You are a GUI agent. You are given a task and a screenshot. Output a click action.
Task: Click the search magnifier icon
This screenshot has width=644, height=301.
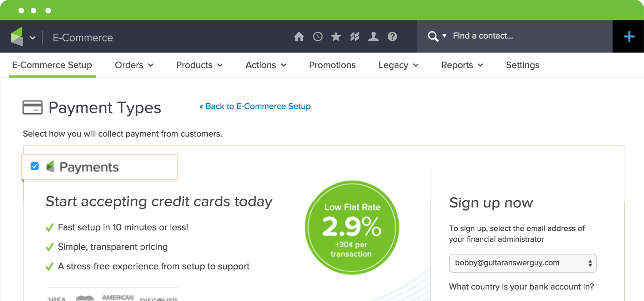point(433,36)
